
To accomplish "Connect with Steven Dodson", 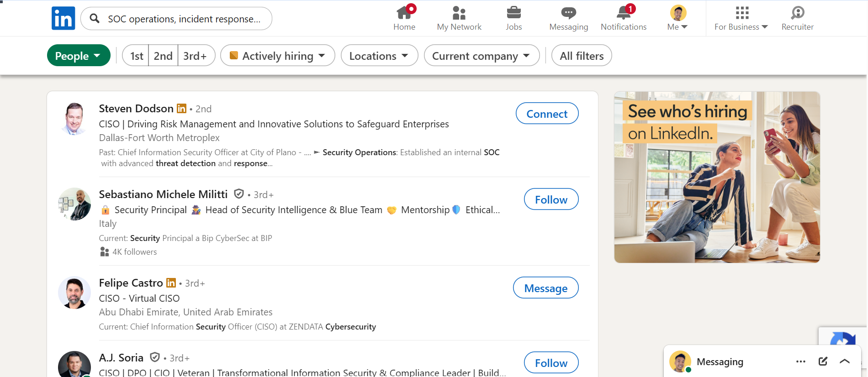I will [x=547, y=114].
